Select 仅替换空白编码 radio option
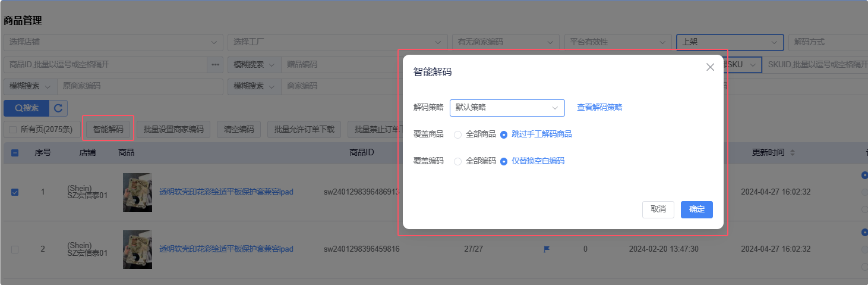The image size is (868, 285). pyautogui.click(x=504, y=161)
